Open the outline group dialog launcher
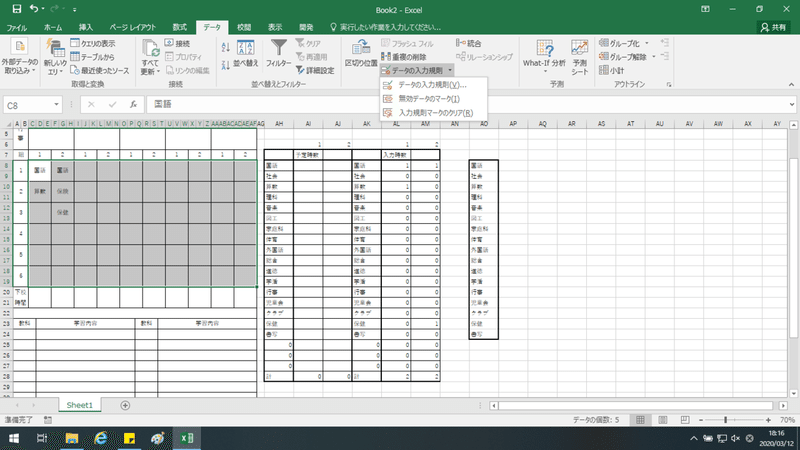 coord(669,85)
